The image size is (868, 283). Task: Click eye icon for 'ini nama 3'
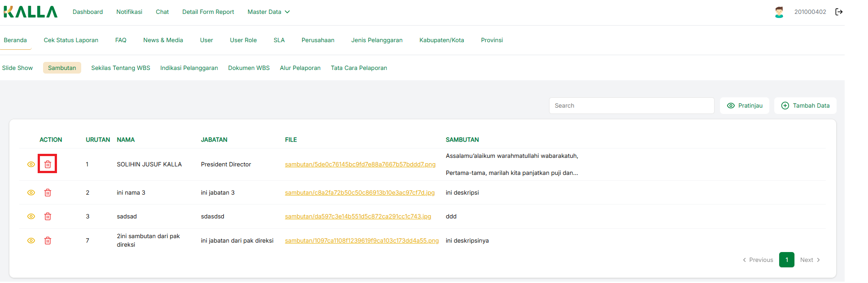pos(31,192)
